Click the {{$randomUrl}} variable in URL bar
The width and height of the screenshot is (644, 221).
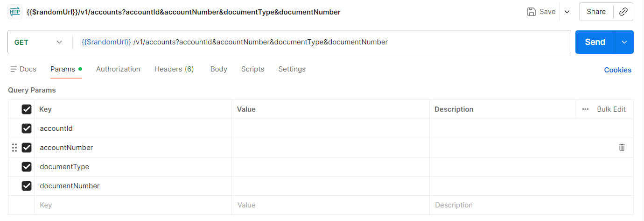[x=106, y=42]
